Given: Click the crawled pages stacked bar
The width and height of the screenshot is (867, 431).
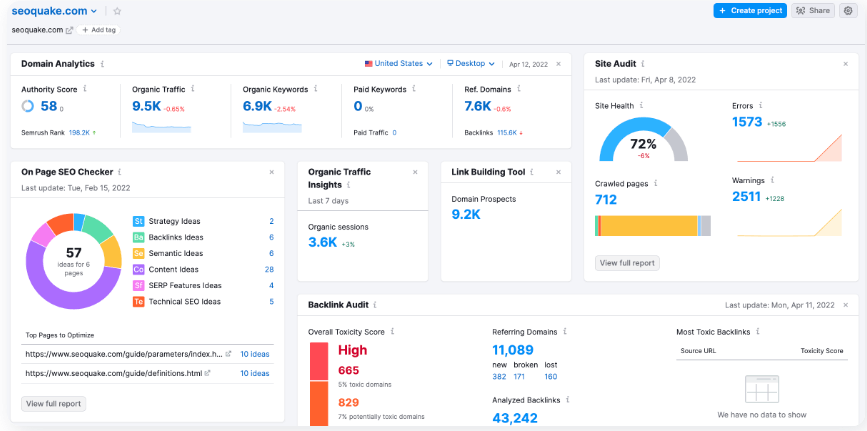Looking at the screenshot, I should tap(653, 226).
